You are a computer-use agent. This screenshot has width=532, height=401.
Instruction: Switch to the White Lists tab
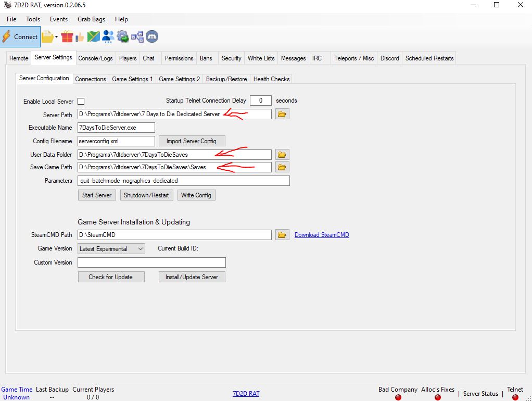261,58
